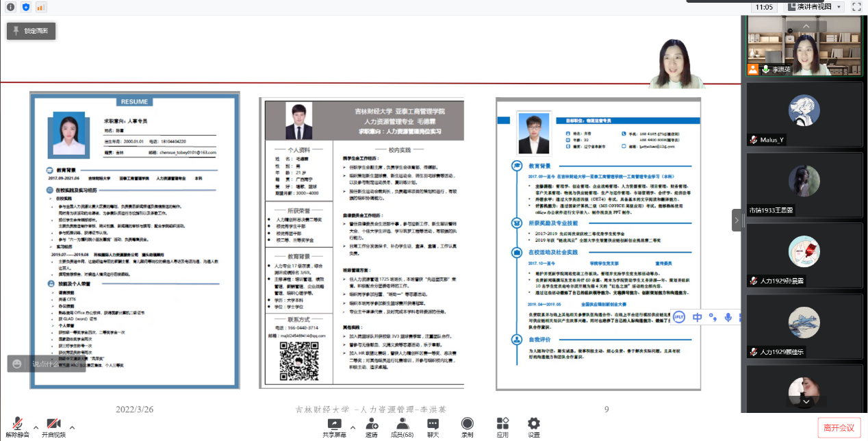Open the meeting info icon

coord(10,7)
